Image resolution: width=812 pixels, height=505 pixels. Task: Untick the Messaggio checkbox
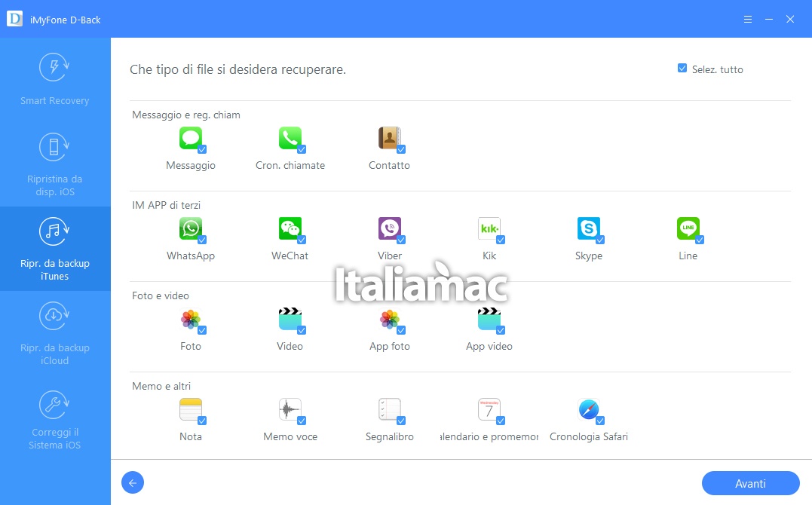(x=203, y=150)
